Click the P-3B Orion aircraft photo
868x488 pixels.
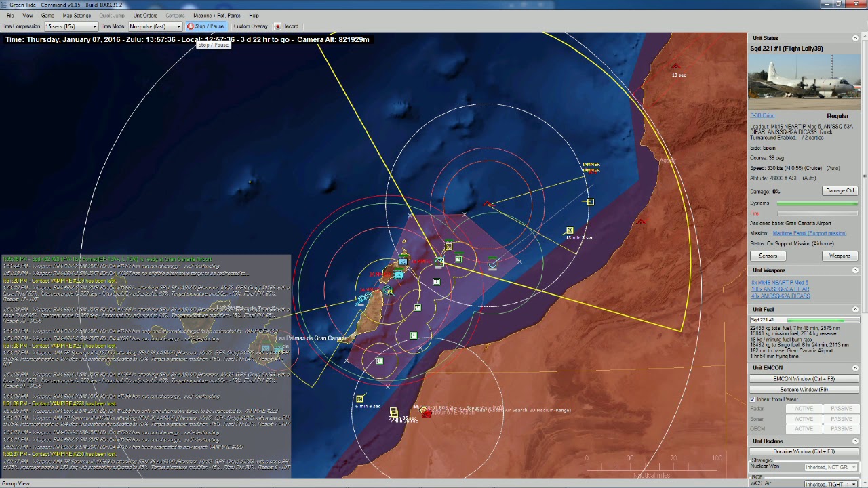point(804,82)
